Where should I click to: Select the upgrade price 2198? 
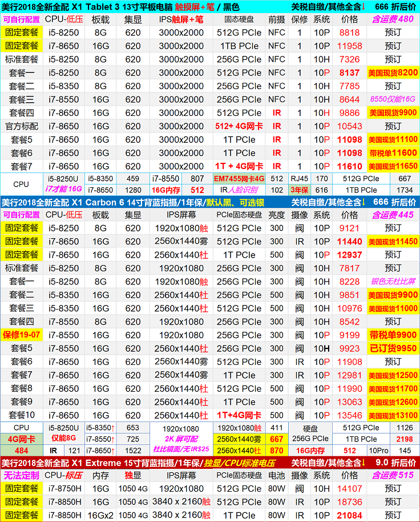(x=405, y=439)
